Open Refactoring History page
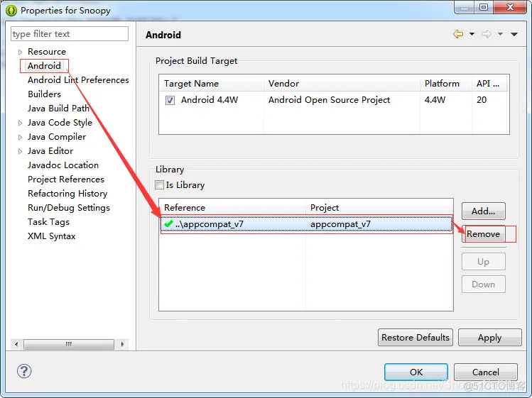The height and width of the screenshot is (398, 532). point(67,194)
